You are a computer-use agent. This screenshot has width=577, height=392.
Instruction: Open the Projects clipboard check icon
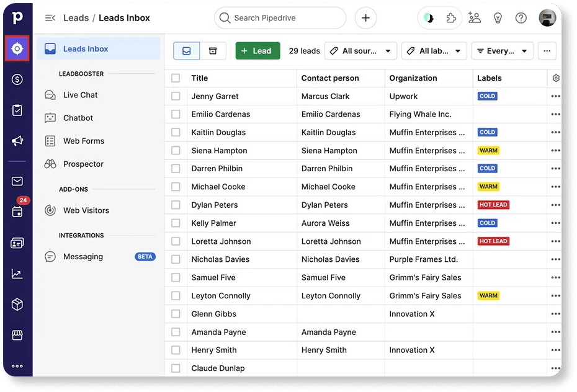(17, 110)
